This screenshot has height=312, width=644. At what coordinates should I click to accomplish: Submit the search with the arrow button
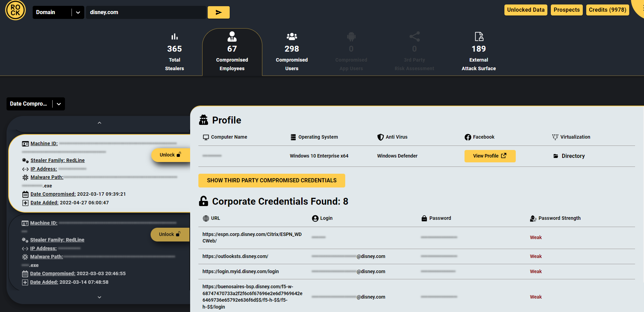(x=219, y=12)
